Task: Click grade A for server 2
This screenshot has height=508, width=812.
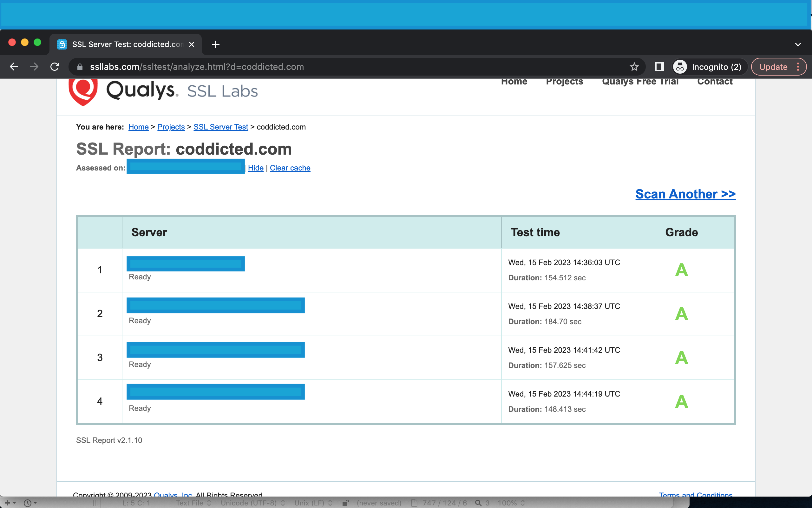Action: click(x=681, y=314)
